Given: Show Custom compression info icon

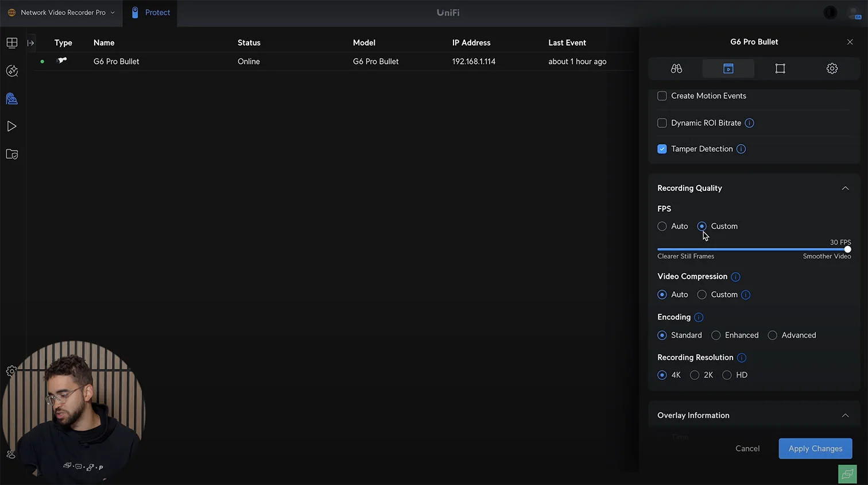Looking at the screenshot, I should click(746, 295).
